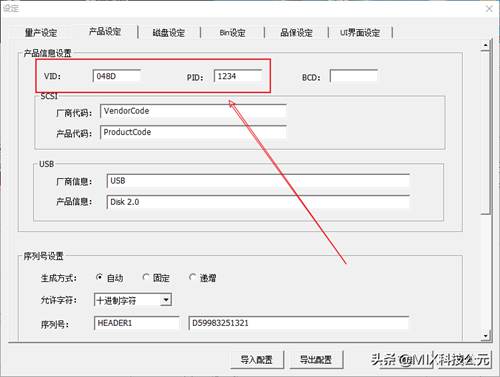This screenshot has width=500, height=377.
Task: Focus the PID field showing 1234
Action: (x=238, y=76)
